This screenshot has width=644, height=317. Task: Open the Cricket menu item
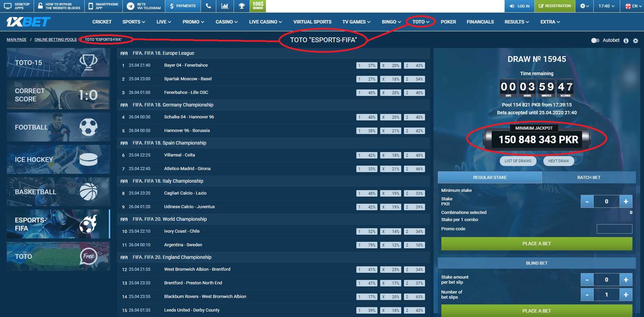click(102, 22)
